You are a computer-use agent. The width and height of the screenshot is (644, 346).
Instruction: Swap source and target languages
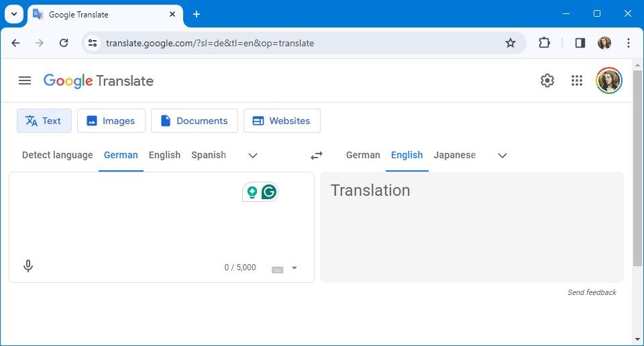(x=317, y=156)
